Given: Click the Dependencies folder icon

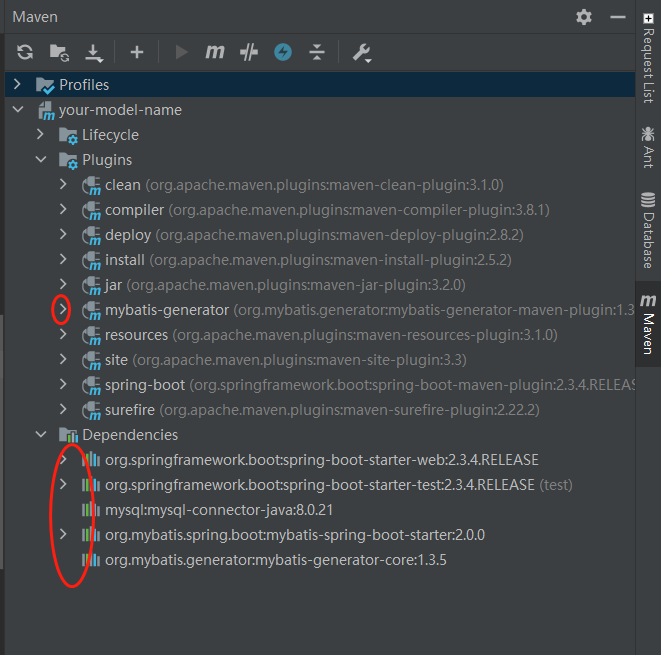Looking at the screenshot, I should 68,435.
